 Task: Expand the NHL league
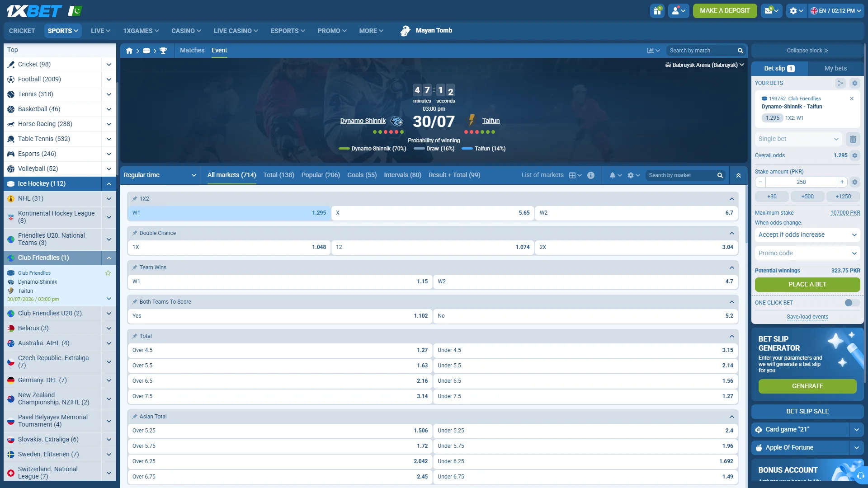108,199
